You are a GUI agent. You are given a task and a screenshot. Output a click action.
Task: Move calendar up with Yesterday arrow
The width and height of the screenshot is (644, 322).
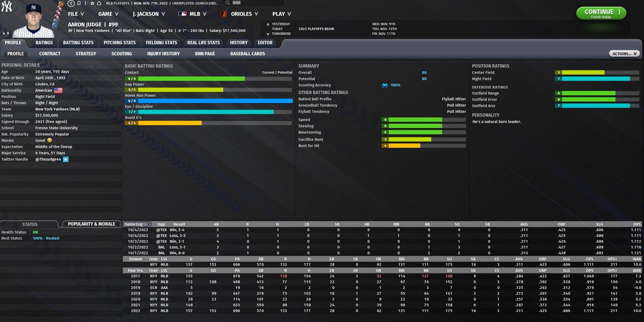click(x=268, y=24)
